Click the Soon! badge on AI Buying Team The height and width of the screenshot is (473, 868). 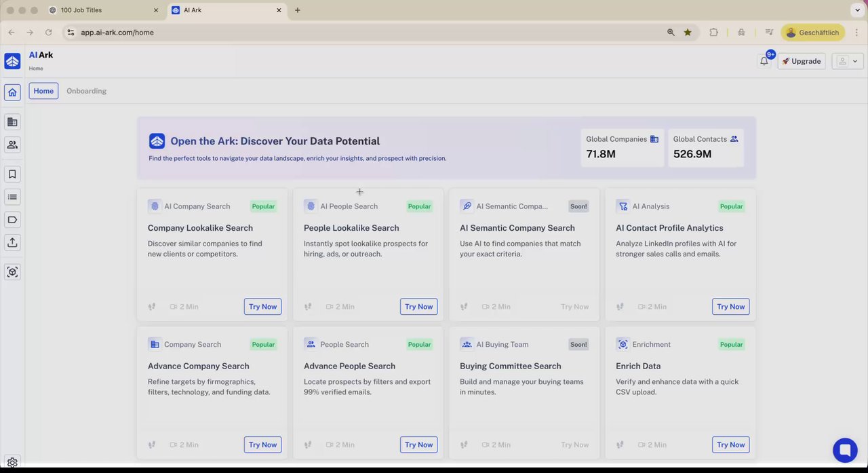point(578,345)
